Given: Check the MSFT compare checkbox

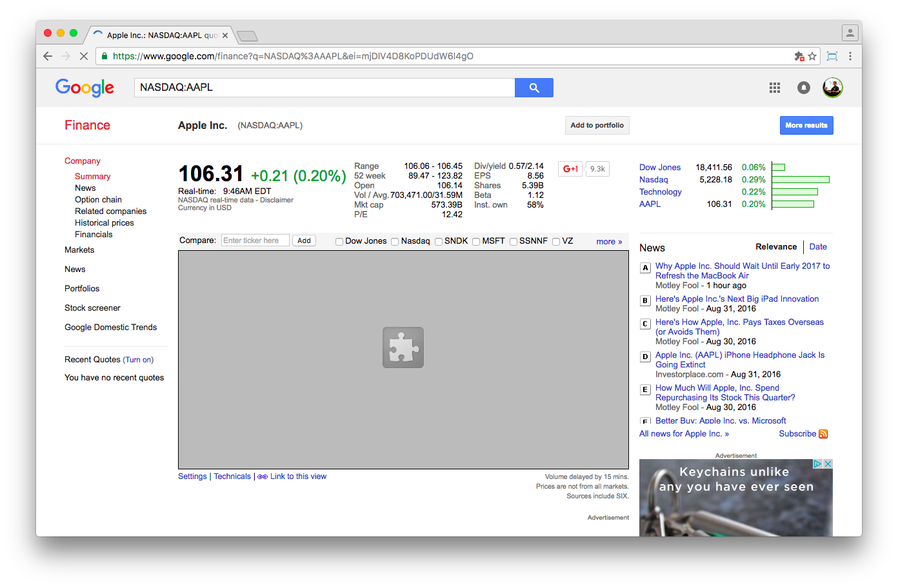Looking at the screenshot, I should [x=475, y=242].
